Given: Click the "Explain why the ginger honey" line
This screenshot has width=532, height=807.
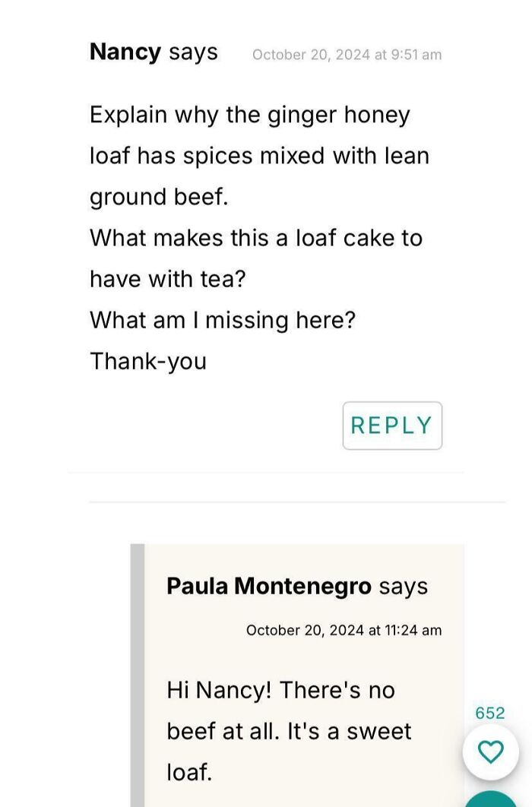Looking at the screenshot, I should click(x=250, y=115).
